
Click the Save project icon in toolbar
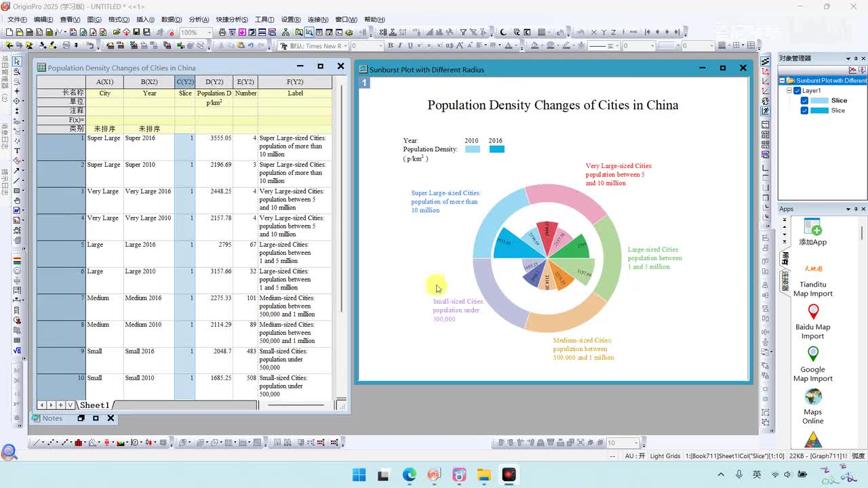136,32
